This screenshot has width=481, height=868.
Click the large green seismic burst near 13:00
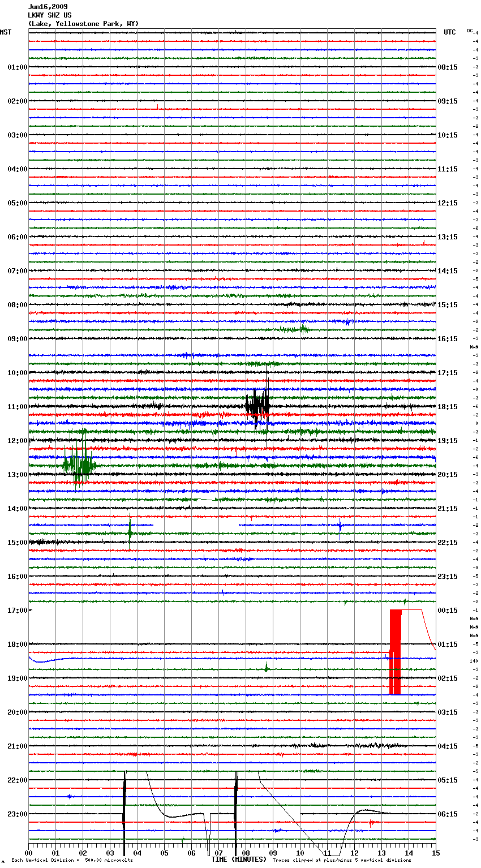(x=78, y=465)
